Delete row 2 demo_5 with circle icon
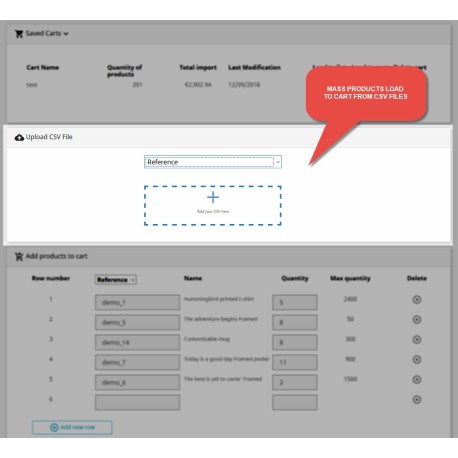Viewport: 458px width, 458px height. [x=417, y=319]
